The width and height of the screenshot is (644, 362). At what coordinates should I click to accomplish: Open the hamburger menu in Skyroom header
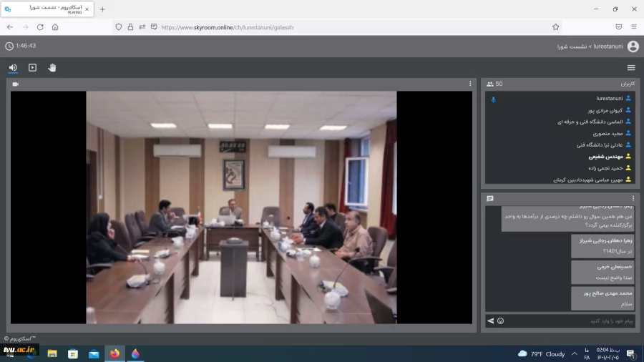click(631, 68)
